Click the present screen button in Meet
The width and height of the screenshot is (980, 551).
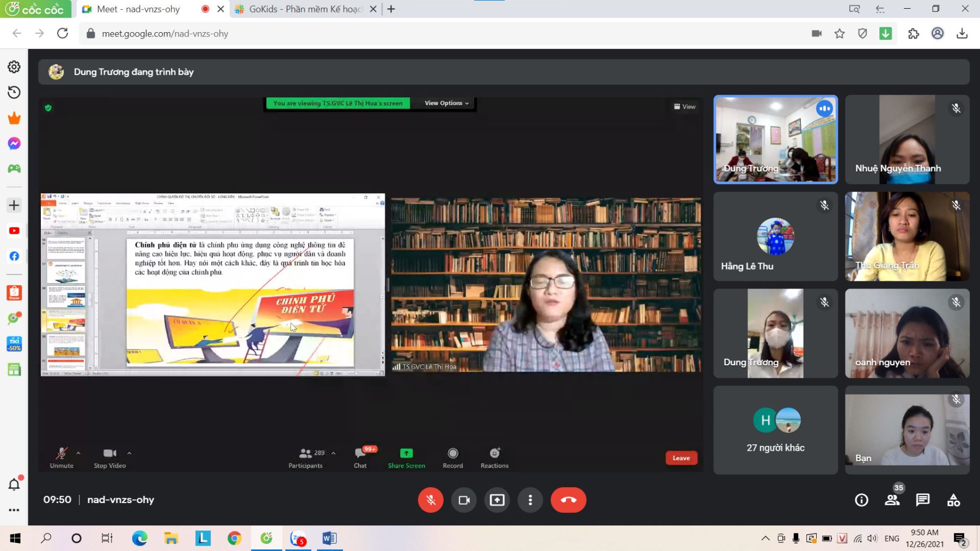(x=497, y=500)
